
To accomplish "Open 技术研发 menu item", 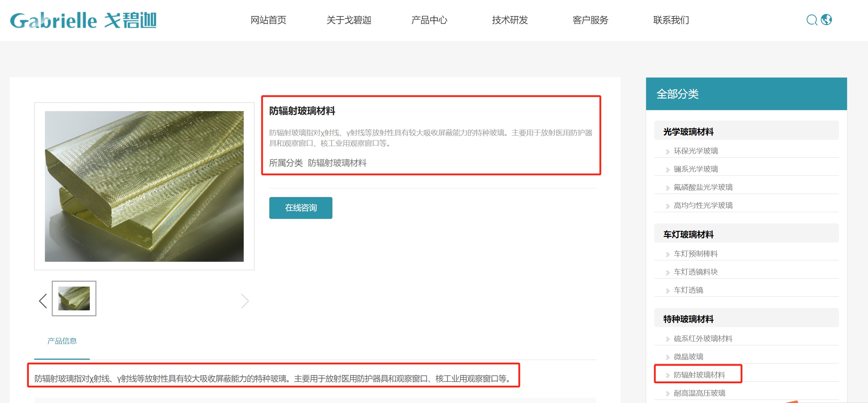I will tap(510, 20).
